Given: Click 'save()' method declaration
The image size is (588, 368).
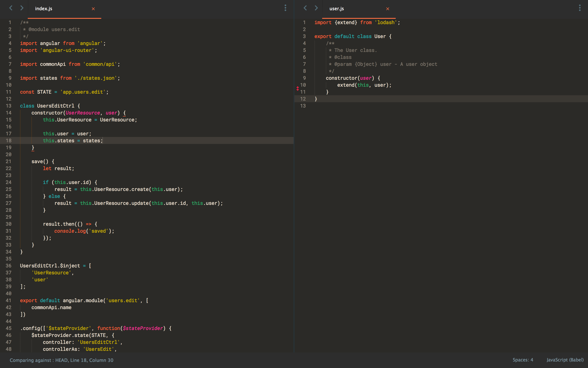Looking at the screenshot, I should tap(40, 162).
